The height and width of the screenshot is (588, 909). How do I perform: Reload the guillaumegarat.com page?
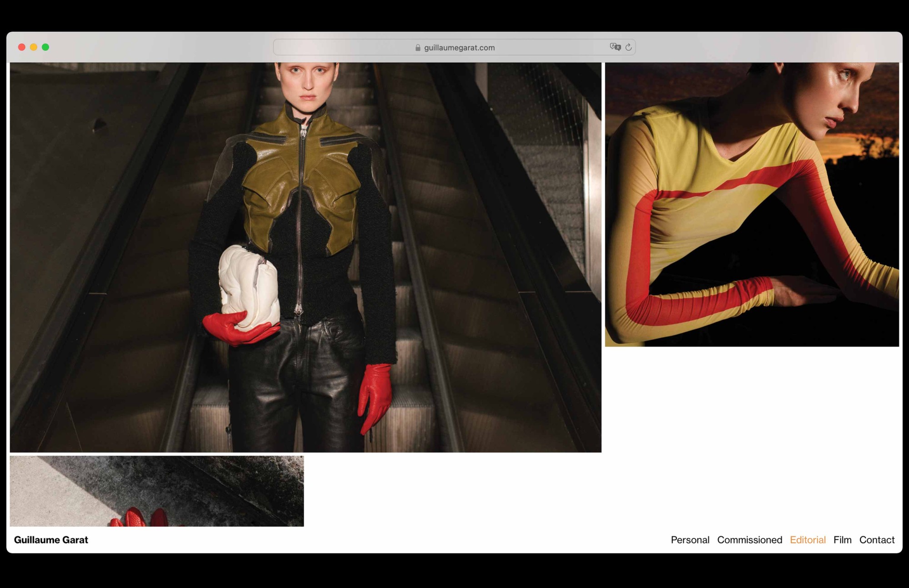(x=629, y=47)
